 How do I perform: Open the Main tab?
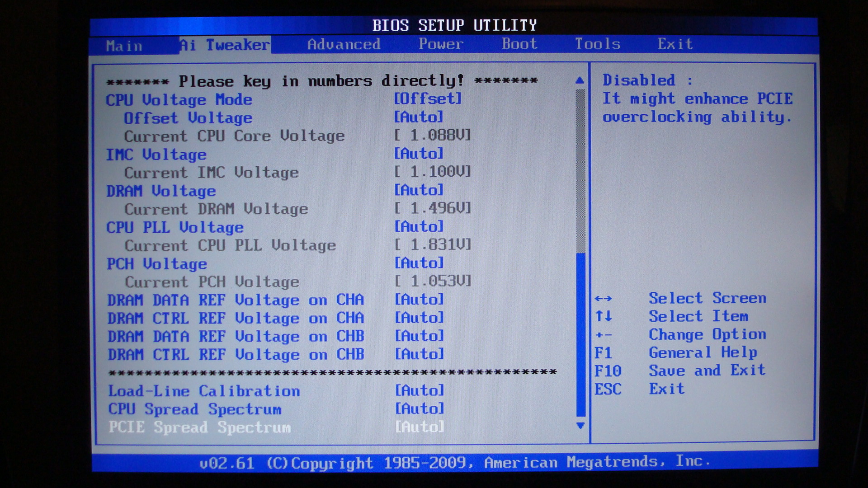click(124, 46)
